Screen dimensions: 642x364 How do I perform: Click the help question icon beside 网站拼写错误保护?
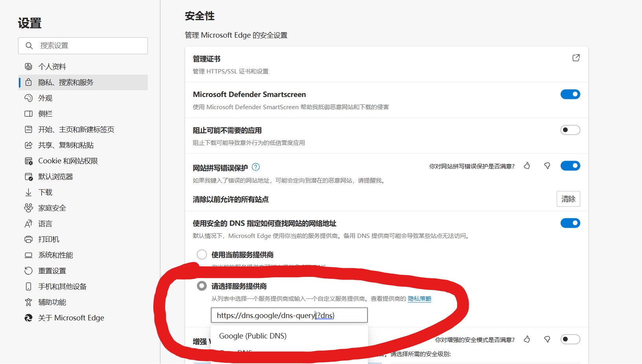click(256, 167)
